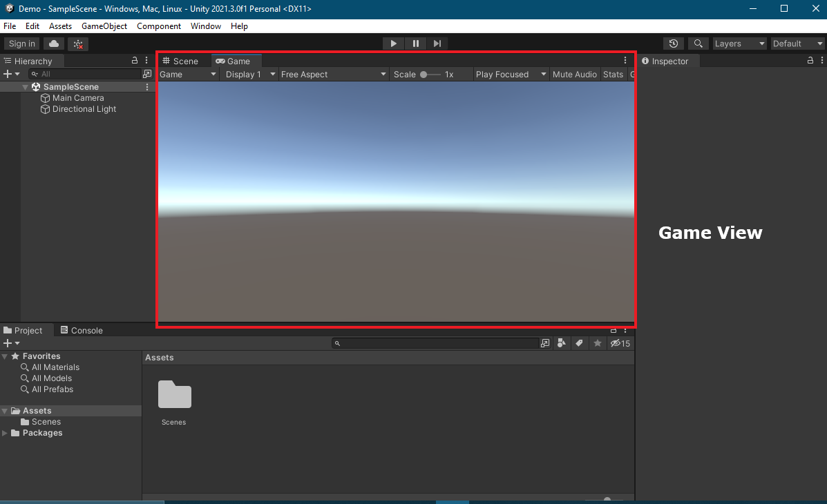Open Undo History clock icon

674,43
